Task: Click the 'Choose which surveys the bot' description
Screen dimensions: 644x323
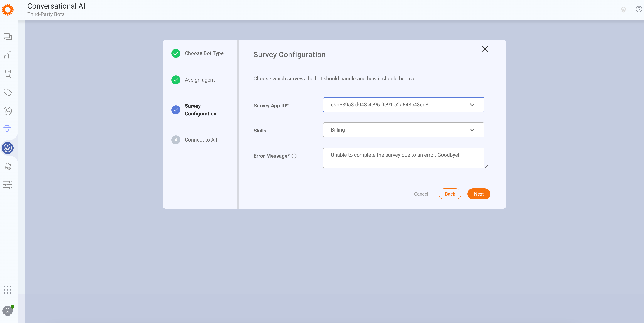Action: tap(334, 78)
